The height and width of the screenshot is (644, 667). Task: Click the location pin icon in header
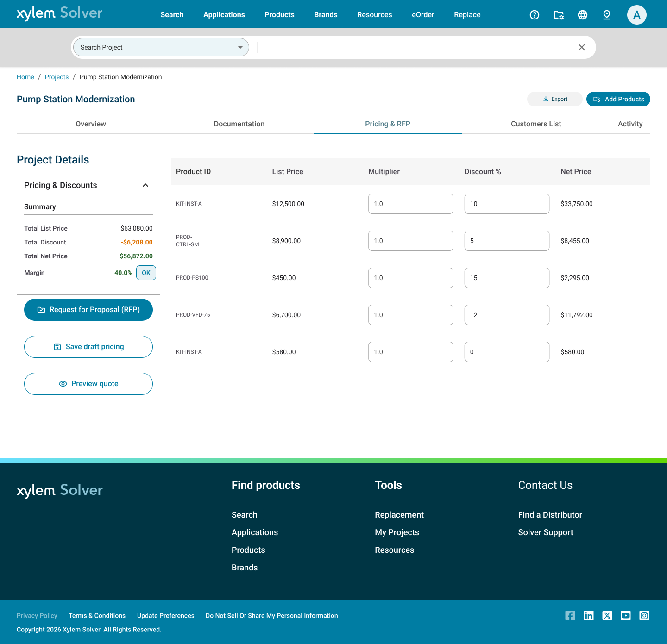pyautogui.click(x=607, y=14)
